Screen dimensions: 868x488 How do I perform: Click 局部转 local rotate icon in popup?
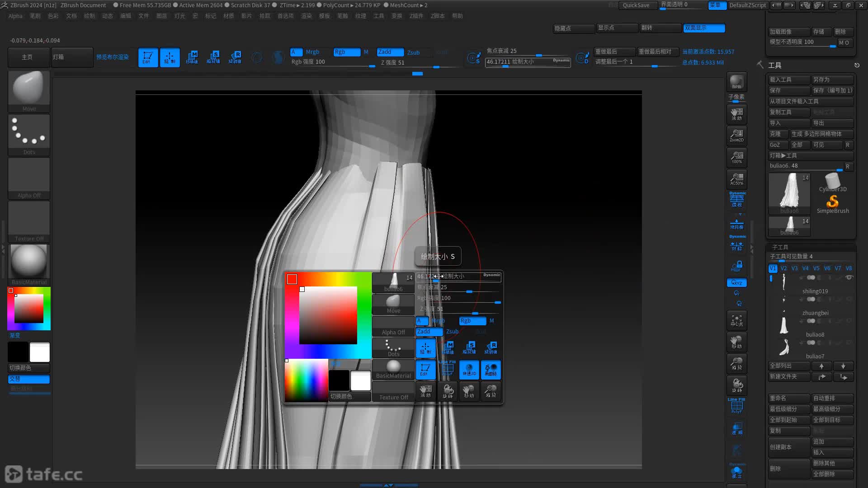tap(491, 370)
